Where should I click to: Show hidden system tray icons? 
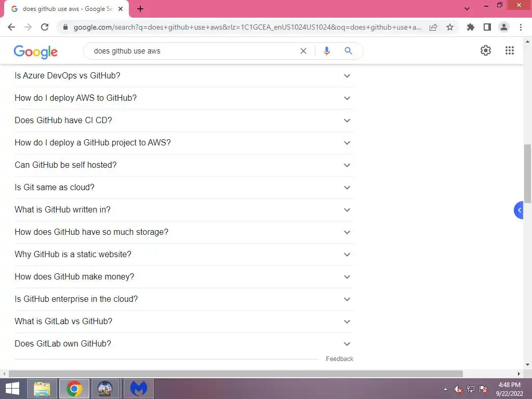[445, 390]
